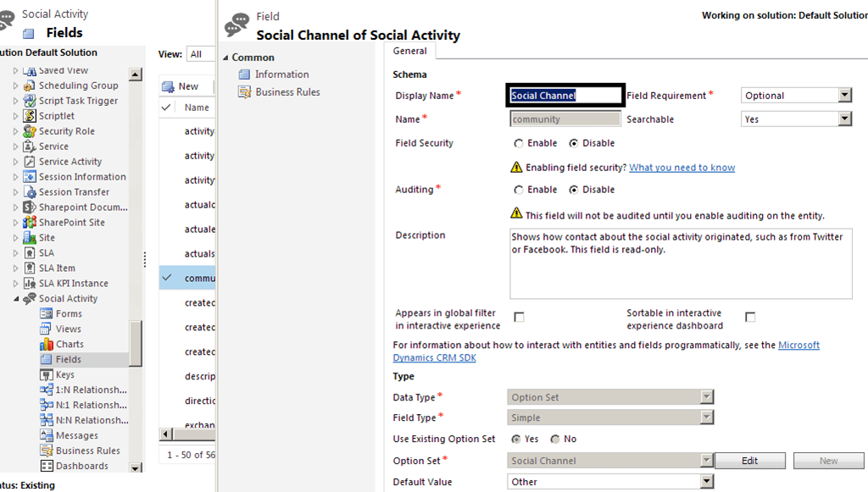Collapse the Social Activity tree node
Image resolution: width=868 pixels, height=492 pixels.
click(16, 299)
